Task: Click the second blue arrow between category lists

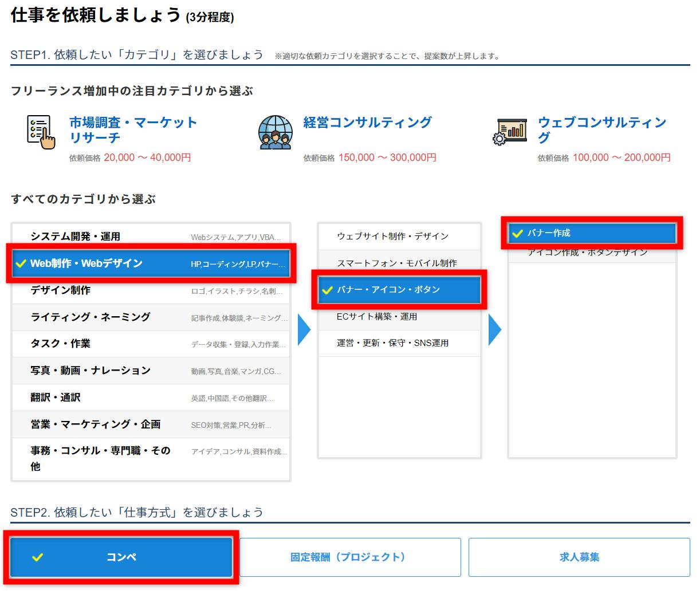Action: (x=494, y=331)
